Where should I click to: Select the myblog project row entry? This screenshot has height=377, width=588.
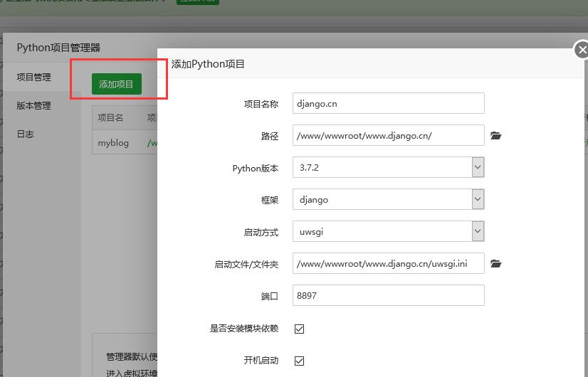click(x=113, y=142)
